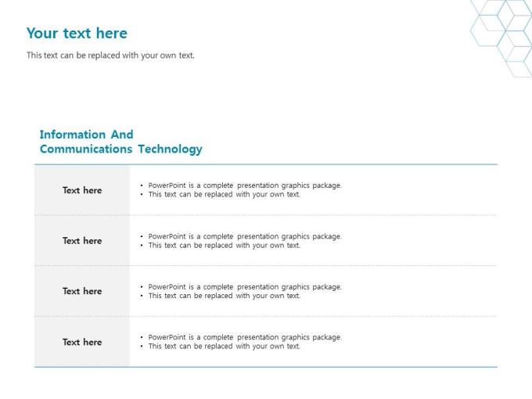Image resolution: width=532 pixels, height=399 pixels.
Task: Select the "Your text here" slide title
Action: (x=77, y=33)
